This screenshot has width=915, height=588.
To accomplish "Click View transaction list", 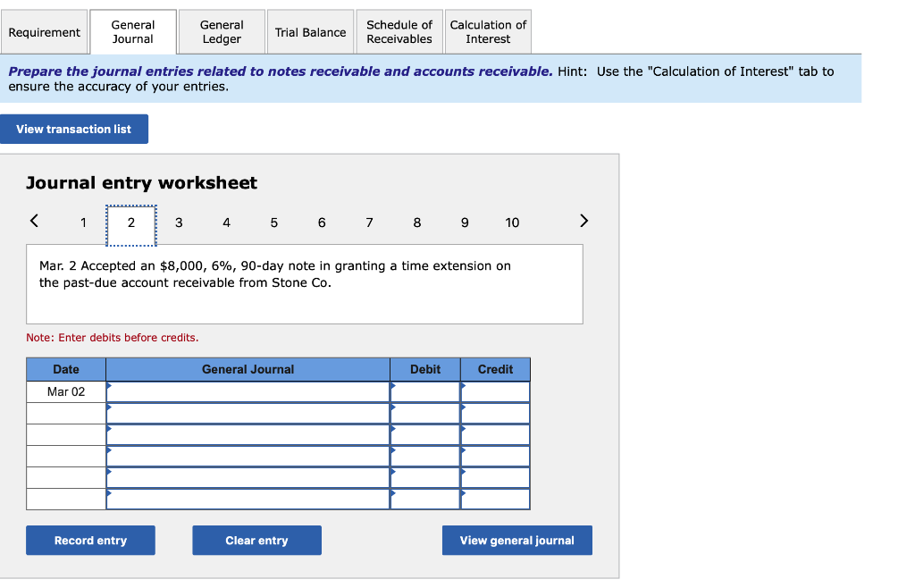I will [74, 129].
